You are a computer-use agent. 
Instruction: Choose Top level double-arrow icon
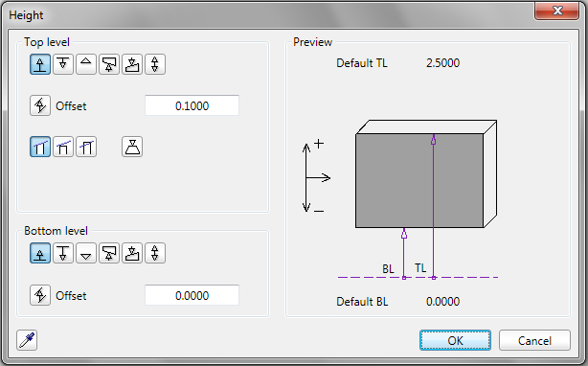[x=155, y=64]
